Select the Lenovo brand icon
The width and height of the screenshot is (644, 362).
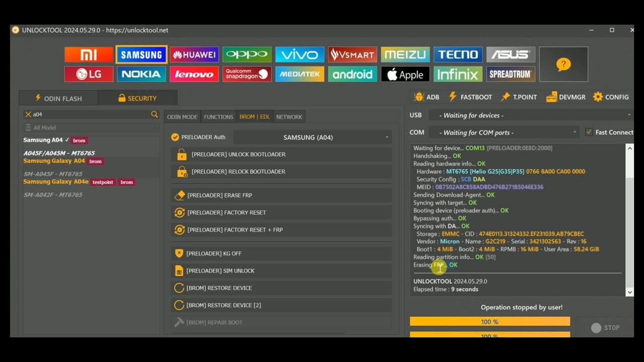coord(194,74)
